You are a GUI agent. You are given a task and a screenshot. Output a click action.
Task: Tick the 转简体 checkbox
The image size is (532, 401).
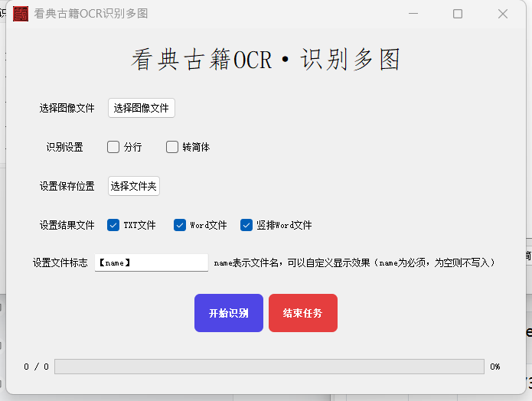[x=172, y=147]
